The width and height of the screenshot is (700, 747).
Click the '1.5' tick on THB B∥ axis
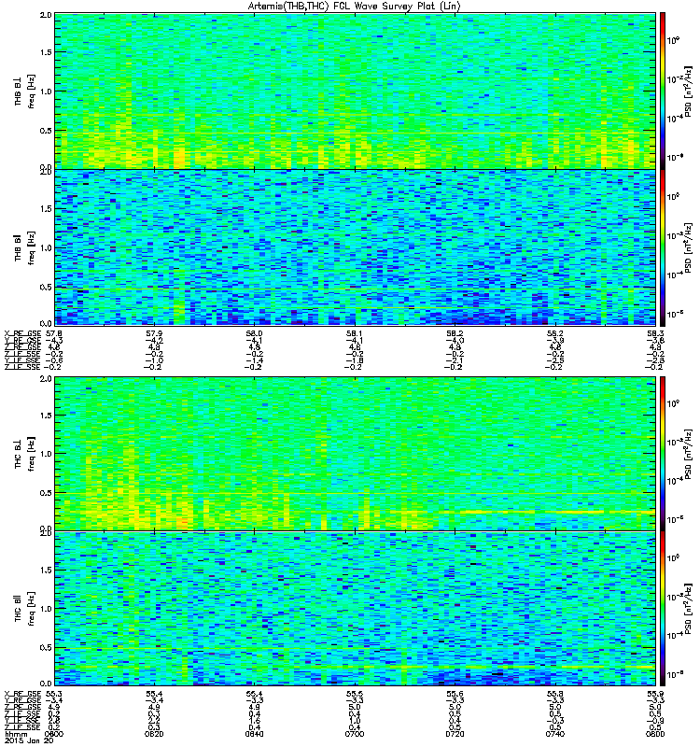point(46,208)
